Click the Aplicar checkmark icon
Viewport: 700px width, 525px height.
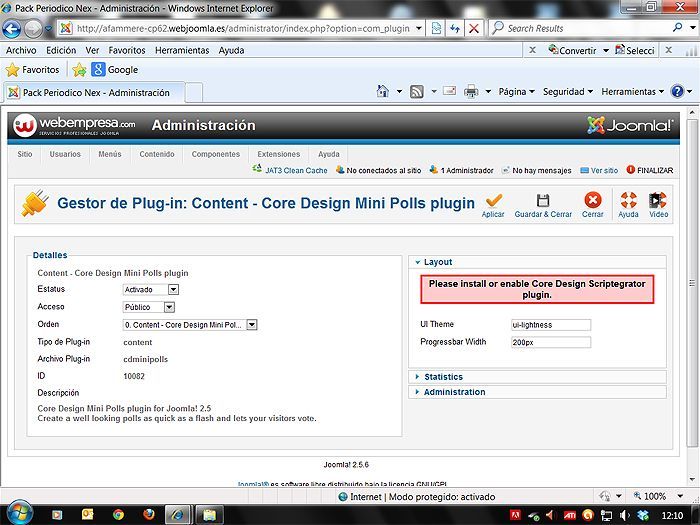[x=494, y=200]
